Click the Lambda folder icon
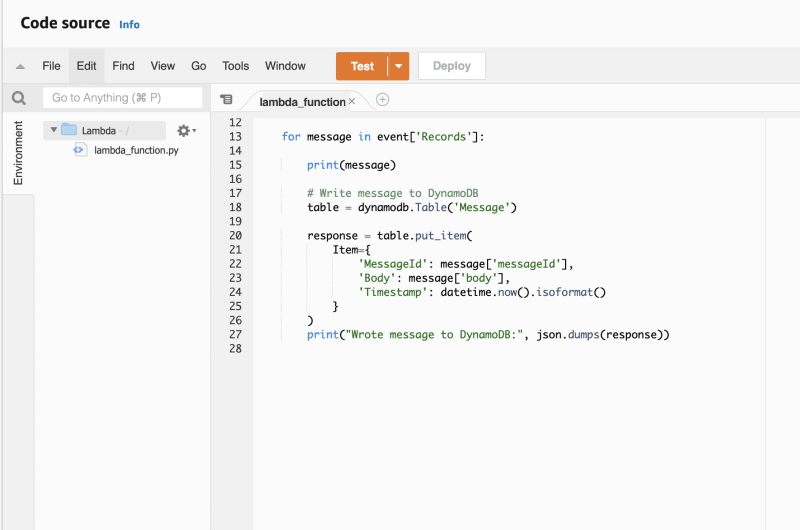This screenshot has width=800, height=530. pos(69,130)
